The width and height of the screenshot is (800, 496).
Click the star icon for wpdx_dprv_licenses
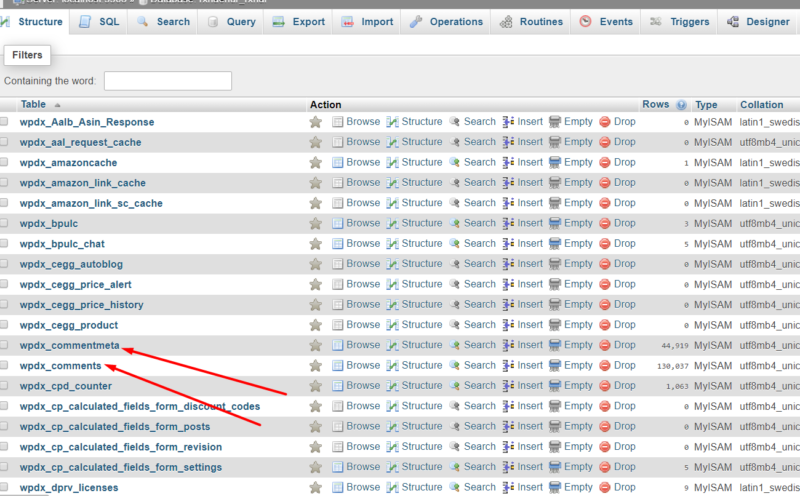[316, 488]
